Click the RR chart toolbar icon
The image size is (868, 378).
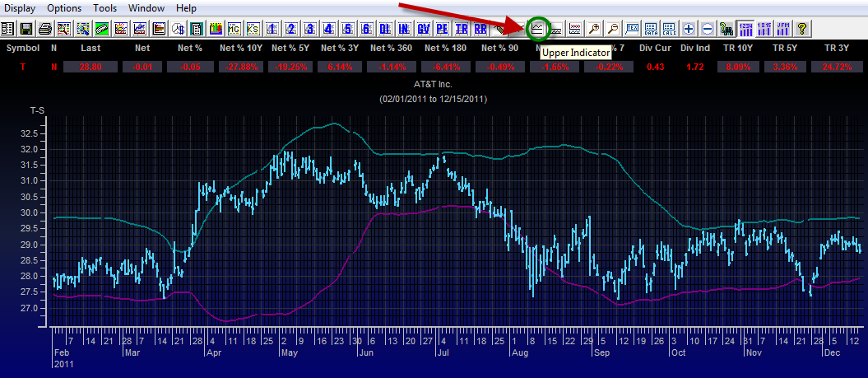pyautogui.click(x=480, y=28)
